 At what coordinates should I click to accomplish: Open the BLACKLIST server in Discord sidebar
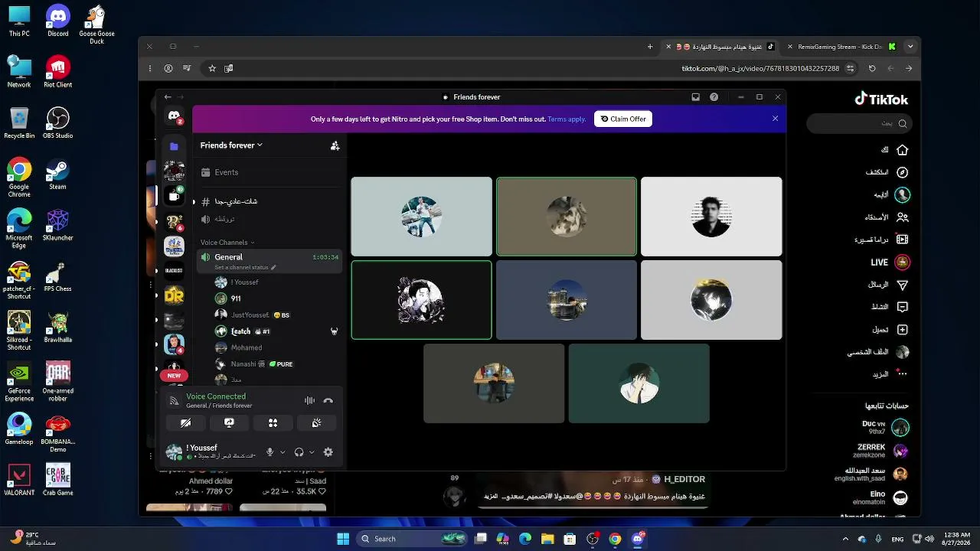click(174, 270)
